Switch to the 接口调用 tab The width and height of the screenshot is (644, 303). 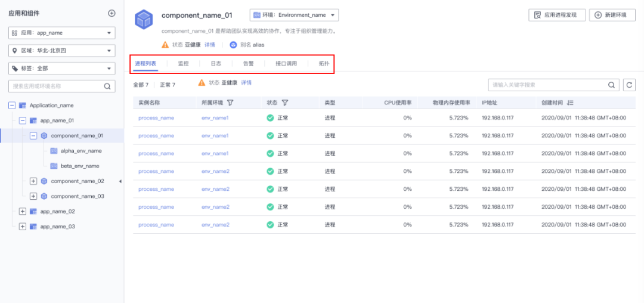point(286,64)
